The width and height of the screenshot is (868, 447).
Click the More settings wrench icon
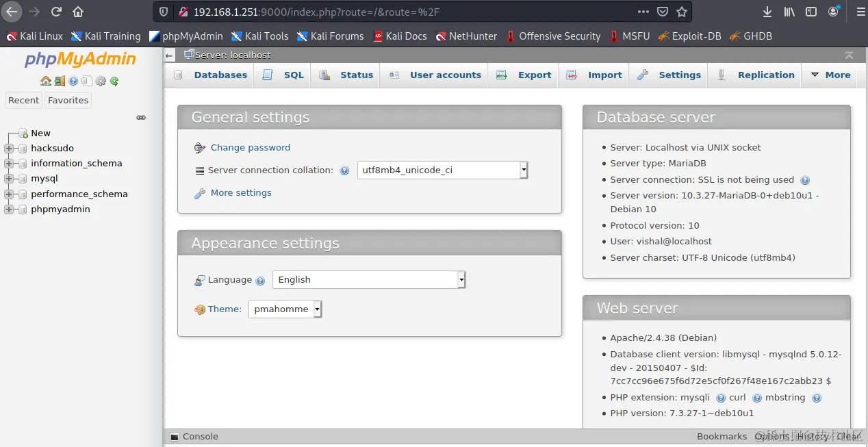(200, 194)
